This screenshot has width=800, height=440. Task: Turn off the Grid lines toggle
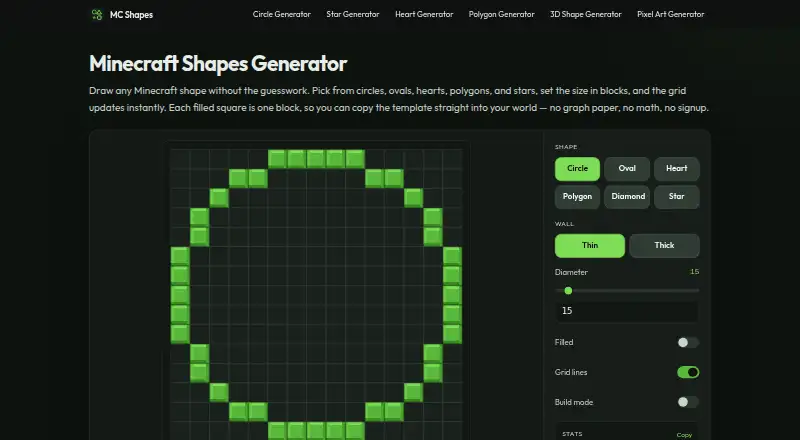pyautogui.click(x=688, y=372)
